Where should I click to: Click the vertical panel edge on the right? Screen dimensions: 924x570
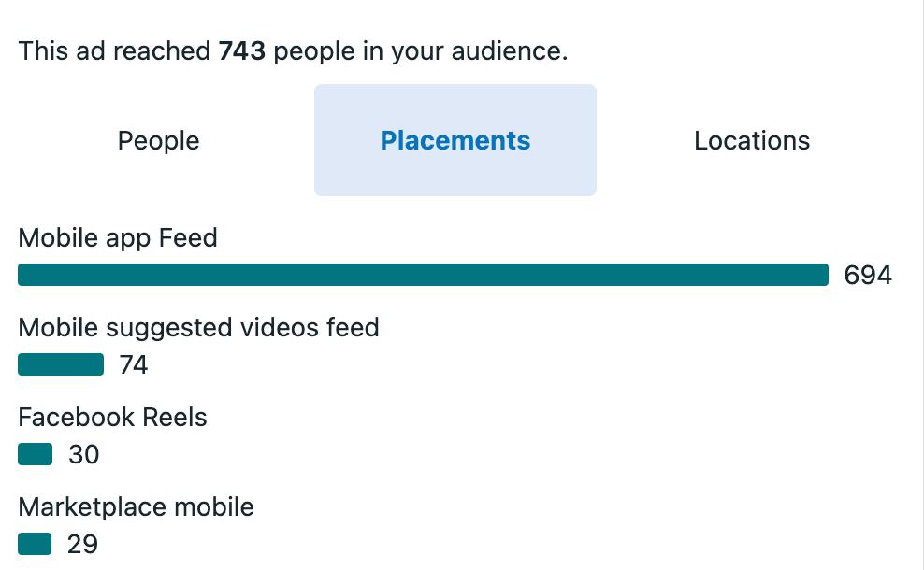(922, 285)
